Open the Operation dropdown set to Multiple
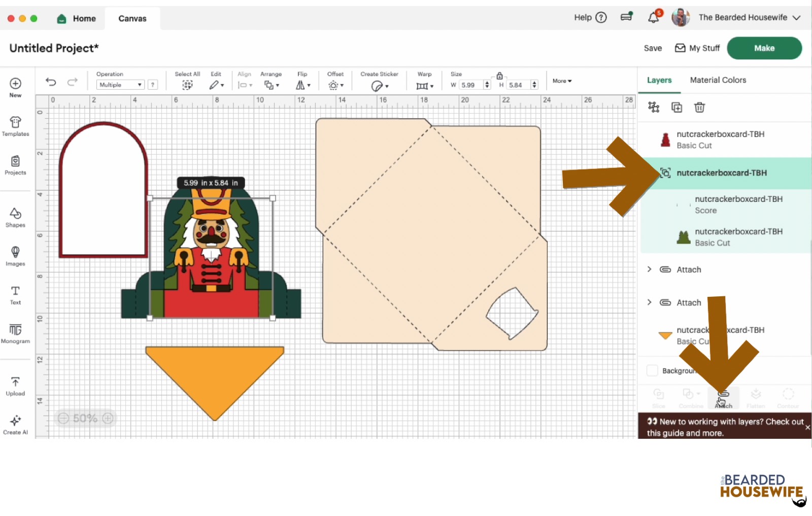 [x=120, y=85]
